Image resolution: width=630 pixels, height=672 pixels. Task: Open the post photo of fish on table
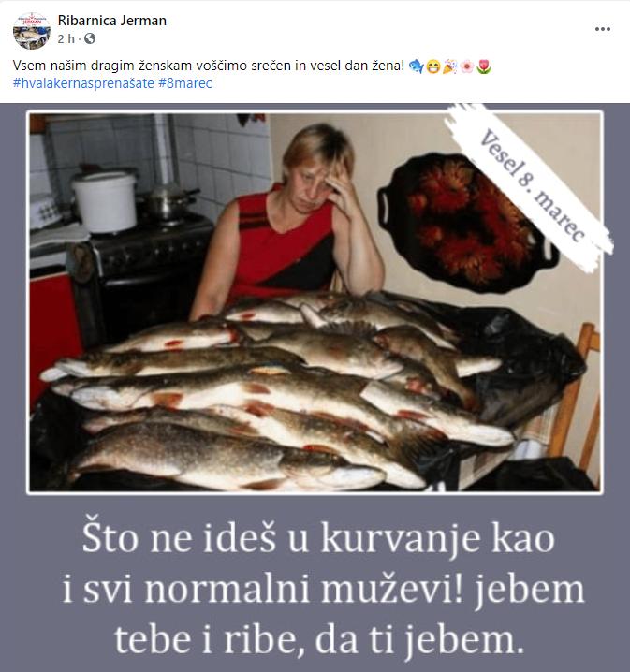[315, 302]
